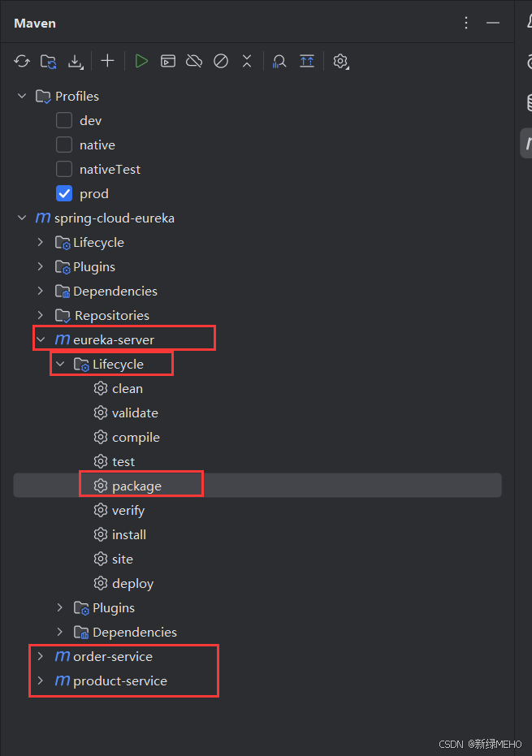Open Execute Maven Goal icon
The height and width of the screenshot is (756, 532).
(x=168, y=61)
